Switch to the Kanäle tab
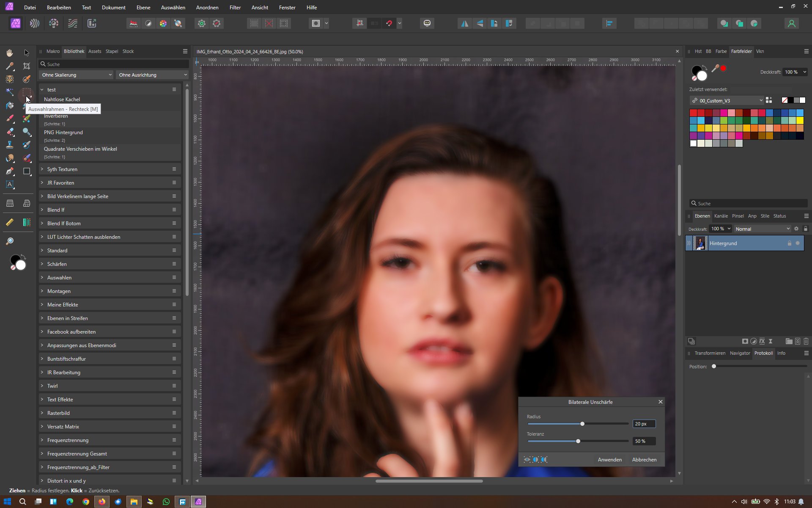 (721, 216)
